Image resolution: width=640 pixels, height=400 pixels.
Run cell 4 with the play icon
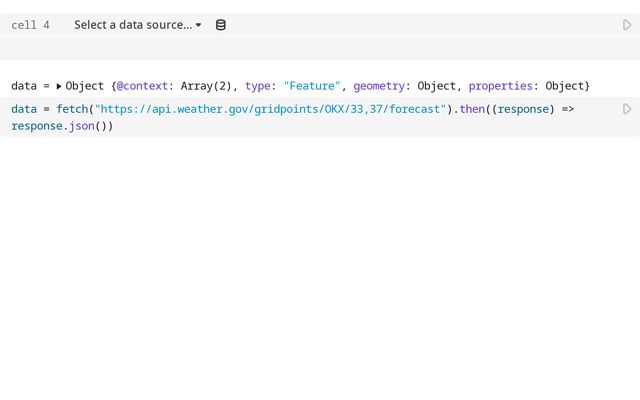tap(627, 25)
